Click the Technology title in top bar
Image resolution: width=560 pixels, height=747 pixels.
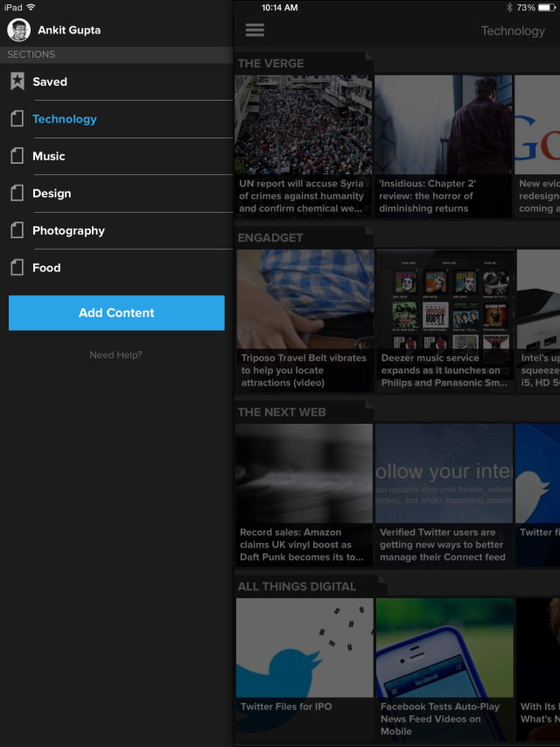(513, 31)
